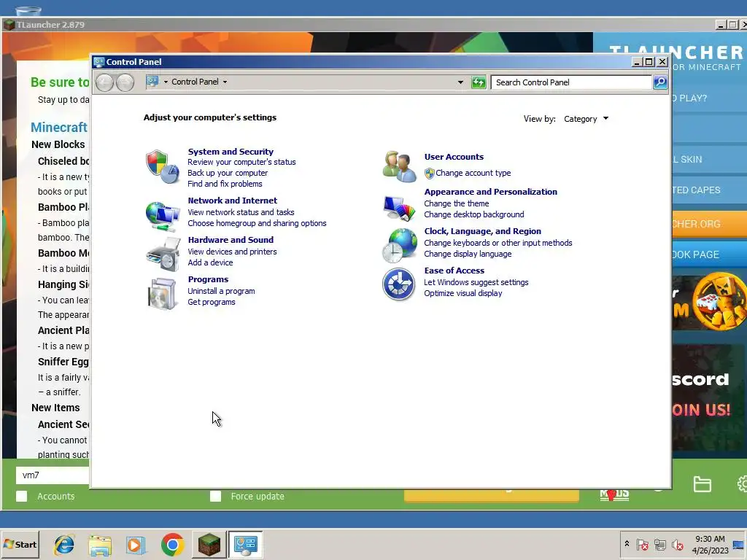
Task: Click the Search Control Panel input field
Action: click(x=571, y=82)
